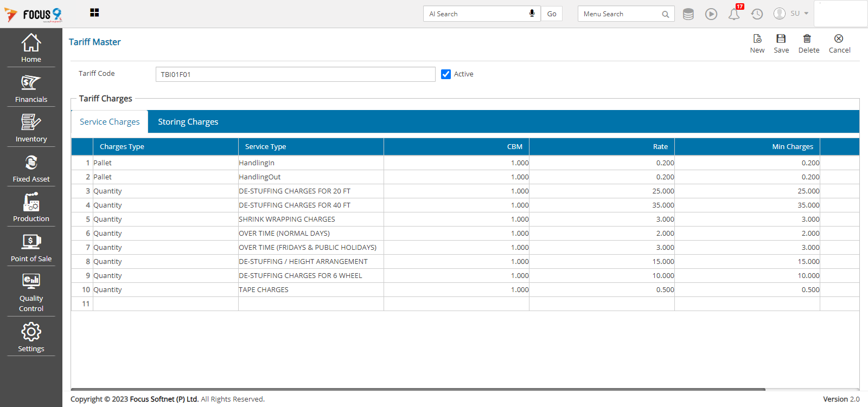The width and height of the screenshot is (868, 407).
Task: Save the tariff master record
Action: [x=781, y=43]
